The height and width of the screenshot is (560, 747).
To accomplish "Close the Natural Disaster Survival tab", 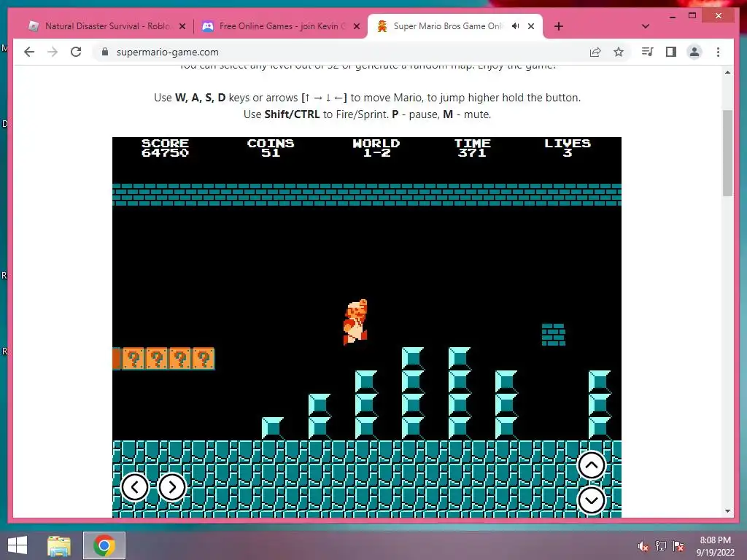I will tap(182, 26).
